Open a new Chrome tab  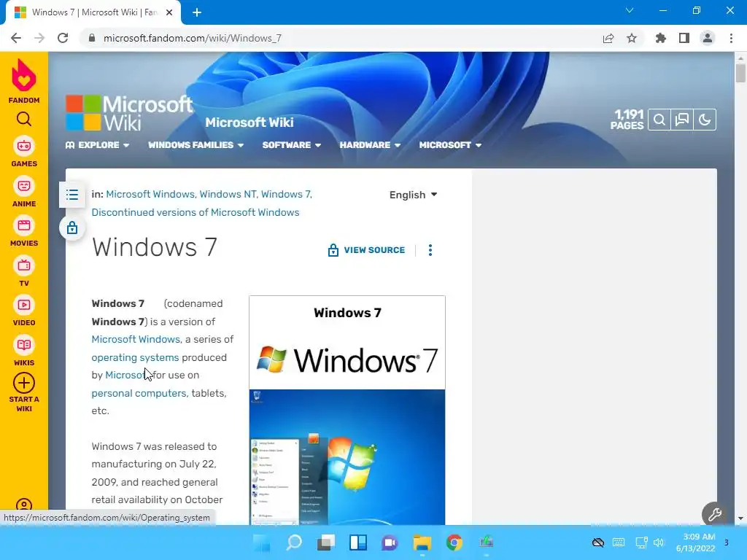coord(197,12)
